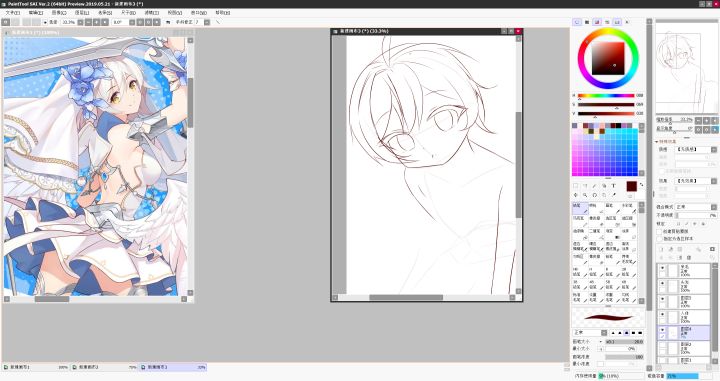Select the zoom magnifier tool
This screenshot has width=720, height=381.
tap(585, 195)
